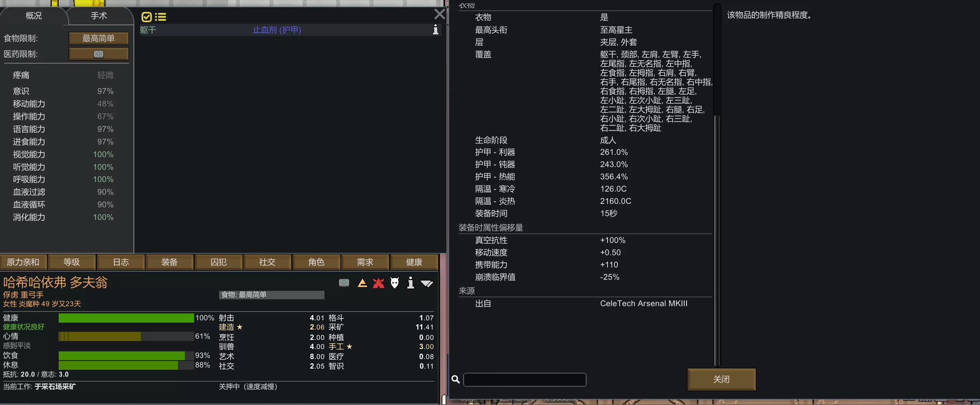Click the magnifier search icon
This screenshot has height=405, width=980.
(x=455, y=379)
